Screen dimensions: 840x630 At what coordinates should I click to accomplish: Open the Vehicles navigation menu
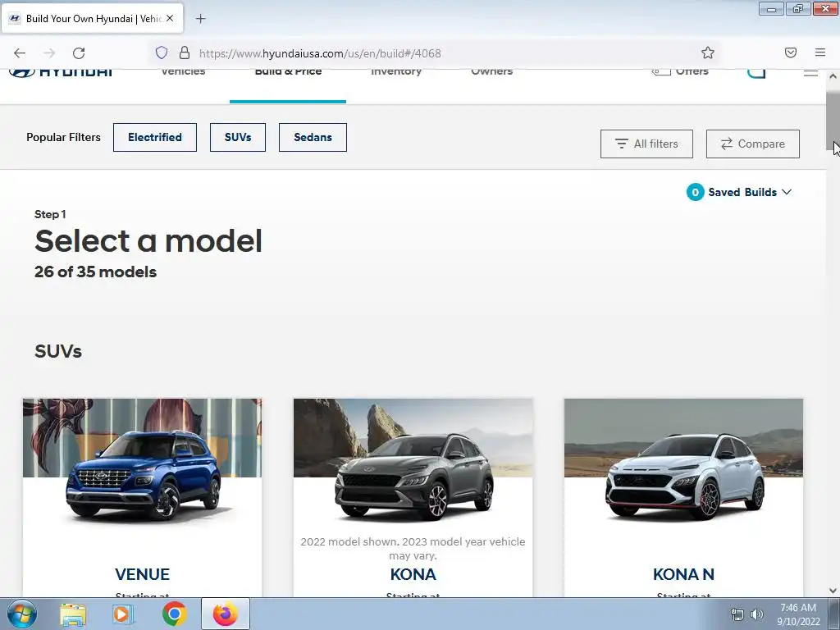(x=183, y=72)
